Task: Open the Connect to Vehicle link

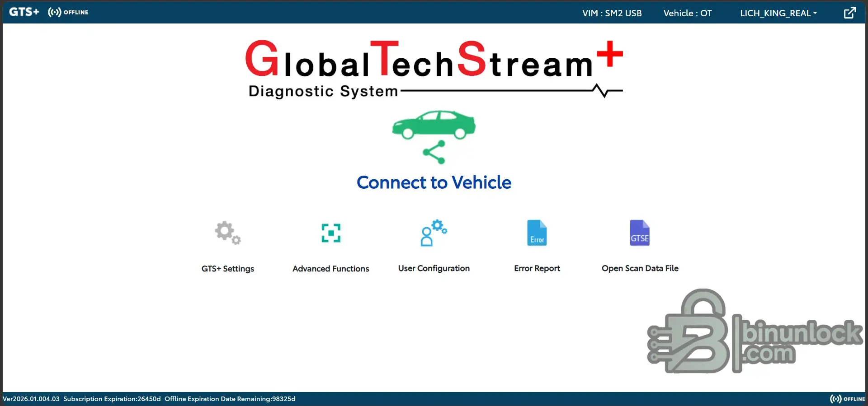Action: 434,182
